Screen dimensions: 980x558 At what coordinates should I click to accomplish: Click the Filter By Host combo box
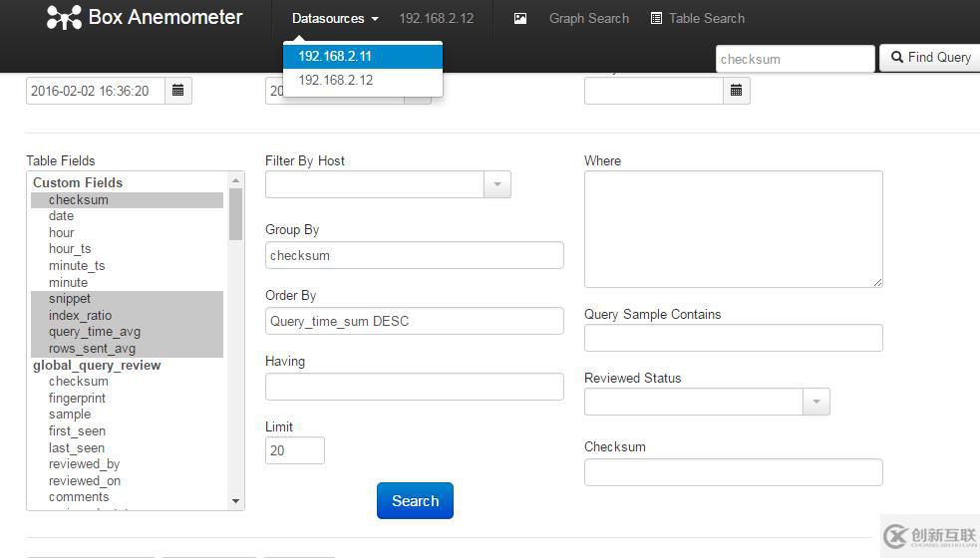click(x=375, y=184)
